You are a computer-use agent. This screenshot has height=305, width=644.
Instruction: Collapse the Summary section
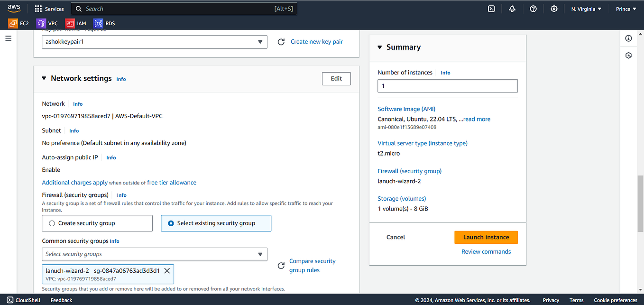pos(379,47)
